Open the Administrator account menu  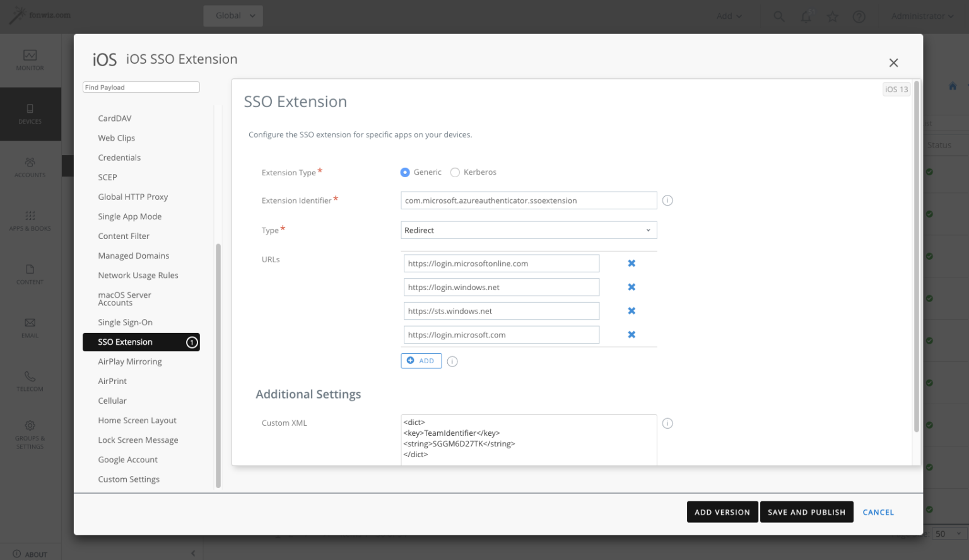coord(922,16)
